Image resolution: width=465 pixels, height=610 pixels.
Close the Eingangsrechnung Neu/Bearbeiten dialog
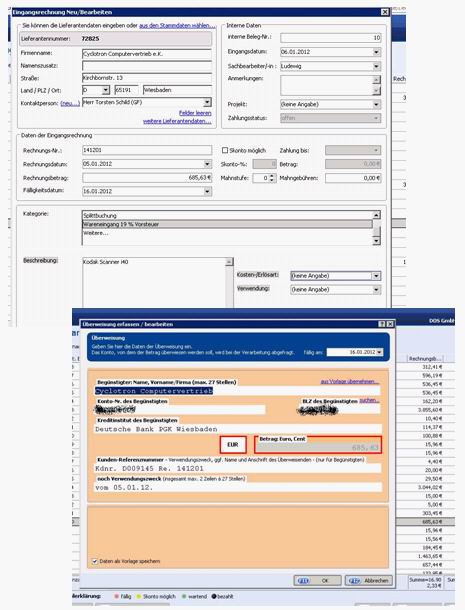(384, 12)
